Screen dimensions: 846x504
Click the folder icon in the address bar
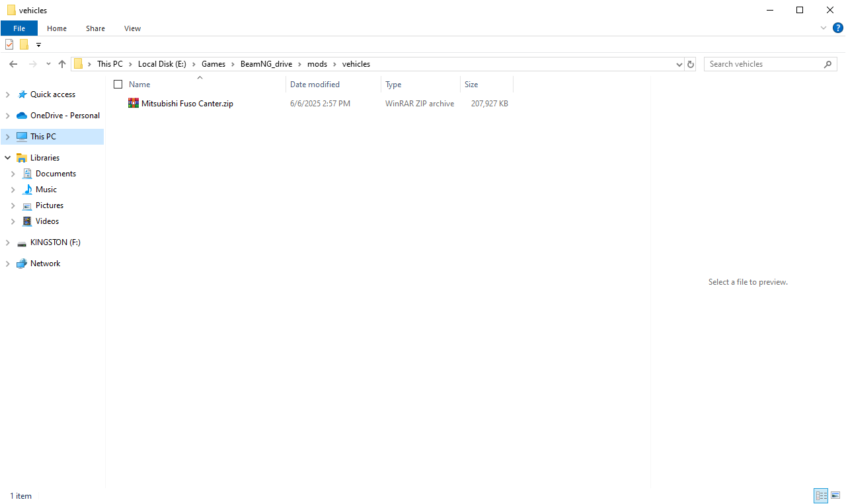pos(78,64)
